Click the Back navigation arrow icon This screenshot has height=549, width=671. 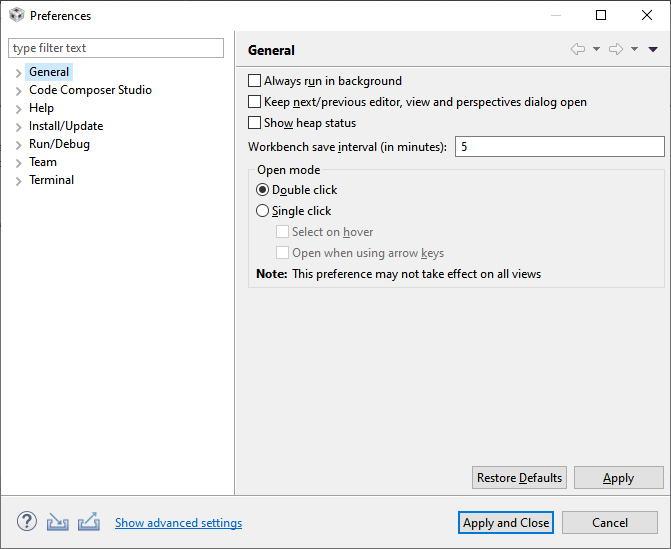[x=578, y=50]
